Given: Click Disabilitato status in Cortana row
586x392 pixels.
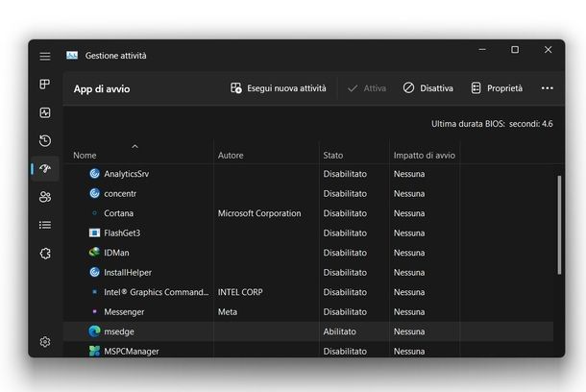Looking at the screenshot, I should 345,213.
